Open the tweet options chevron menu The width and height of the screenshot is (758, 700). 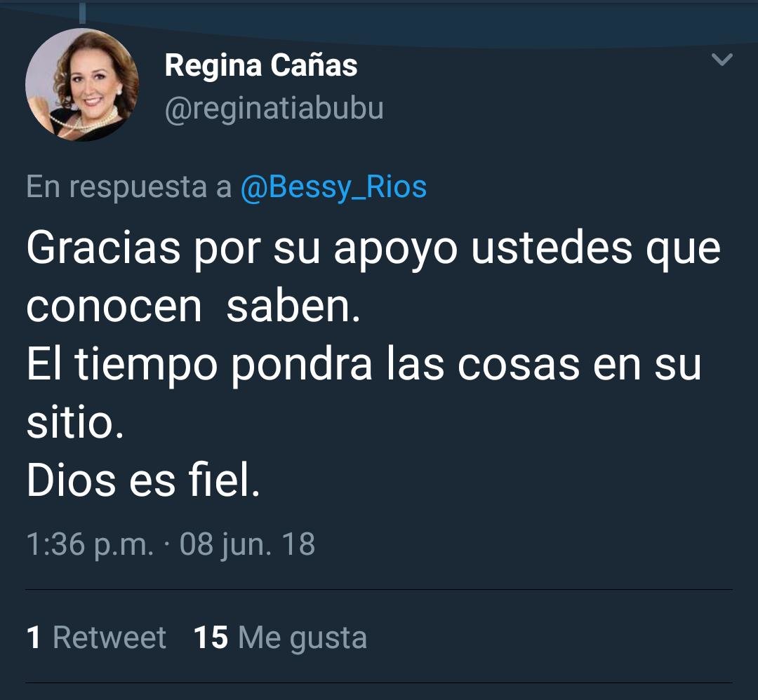(722, 60)
